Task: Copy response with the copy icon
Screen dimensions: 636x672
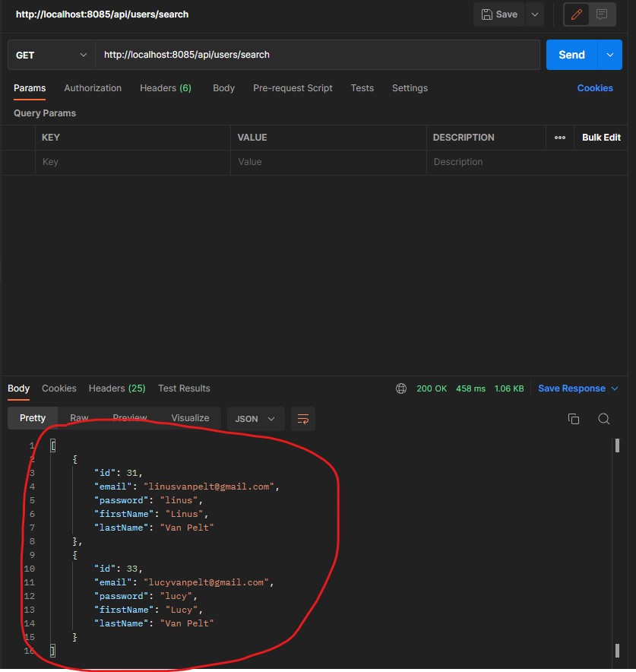Action: pyautogui.click(x=574, y=419)
